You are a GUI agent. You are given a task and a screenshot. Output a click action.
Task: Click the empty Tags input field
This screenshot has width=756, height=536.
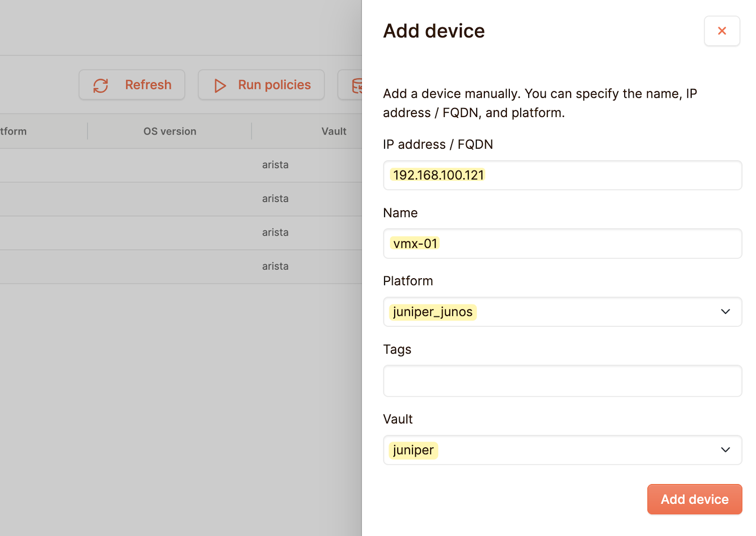tap(562, 381)
